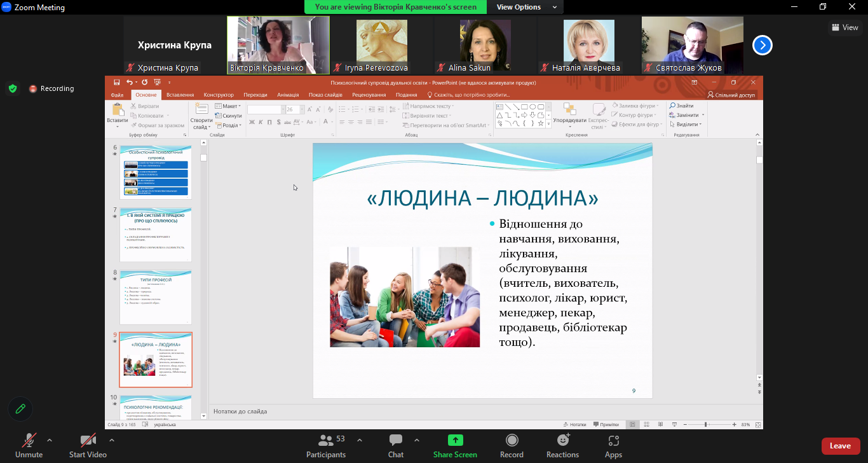
Task: Expand audio options arrow next to Unmute
Action: 50,440
